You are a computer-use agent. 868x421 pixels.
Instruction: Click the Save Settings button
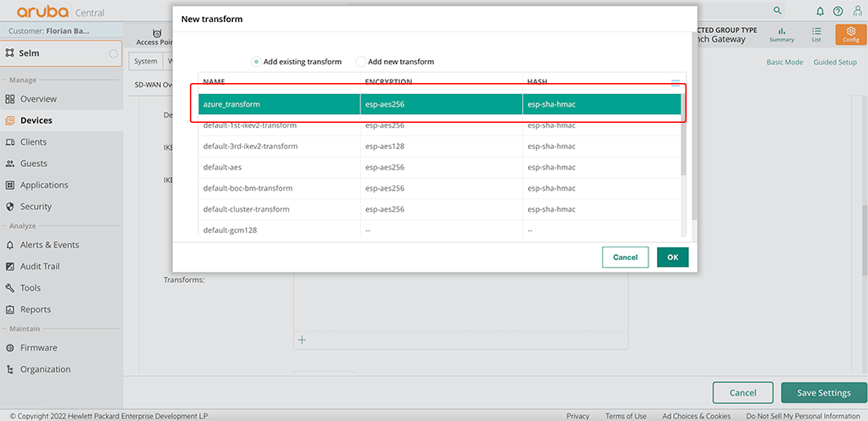[x=823, y=393]
